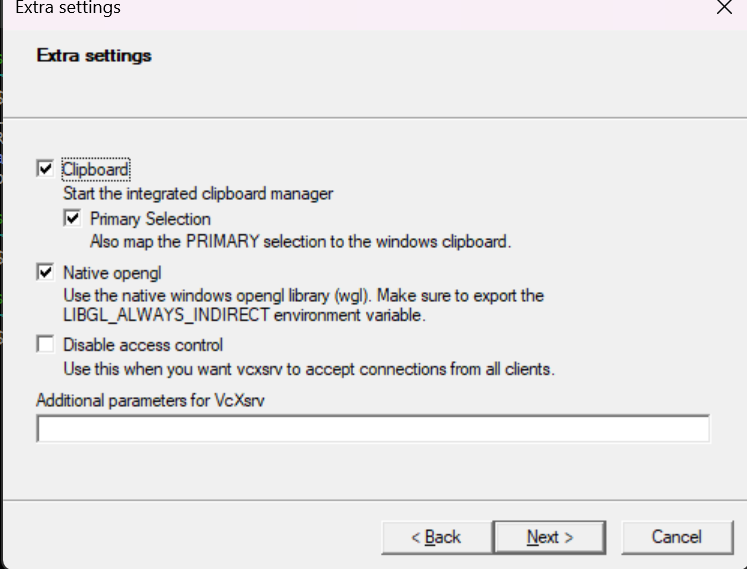Click the Disable access control label

point(143,346)
